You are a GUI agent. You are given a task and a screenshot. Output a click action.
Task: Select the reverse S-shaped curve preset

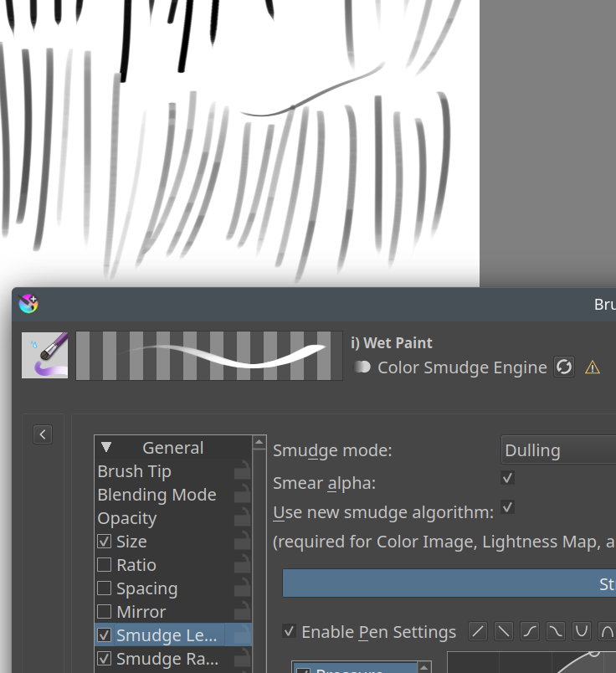(x=556, y=631)
